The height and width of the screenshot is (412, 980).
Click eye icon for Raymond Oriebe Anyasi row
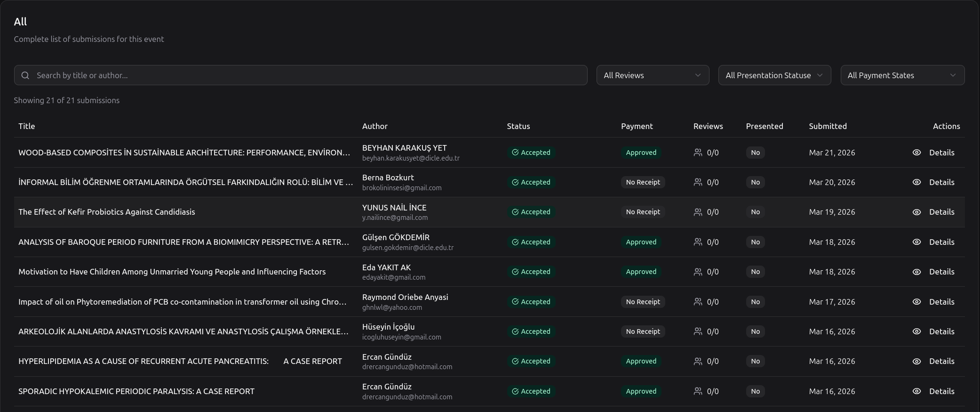pyautogui.click(x=916, y=302)
